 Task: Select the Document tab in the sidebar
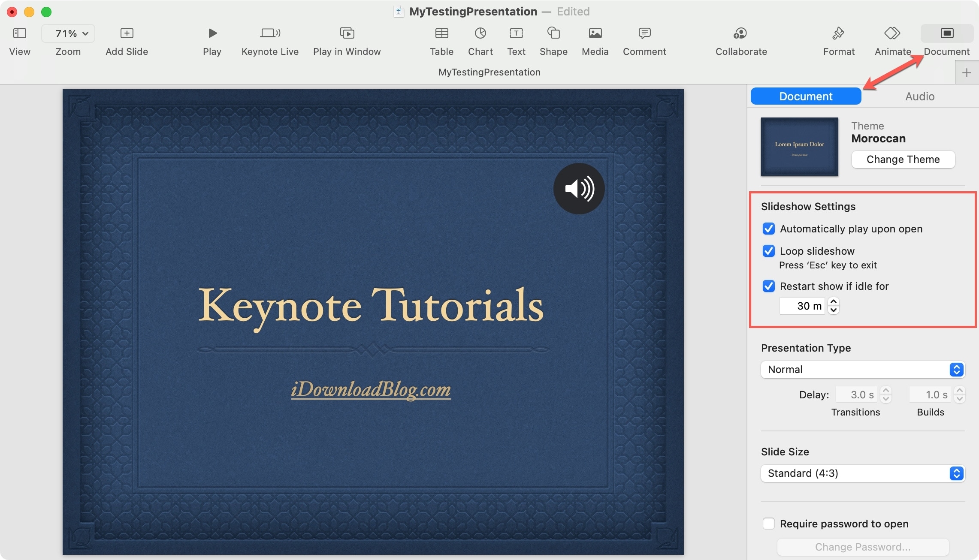(805, 96)
